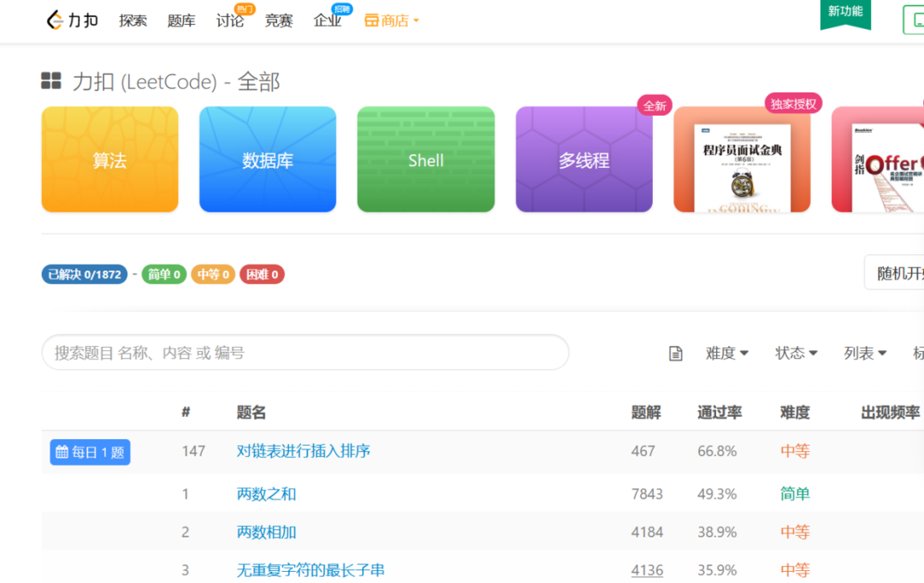Click the 困难 0 red badge

tap(262, 274)
